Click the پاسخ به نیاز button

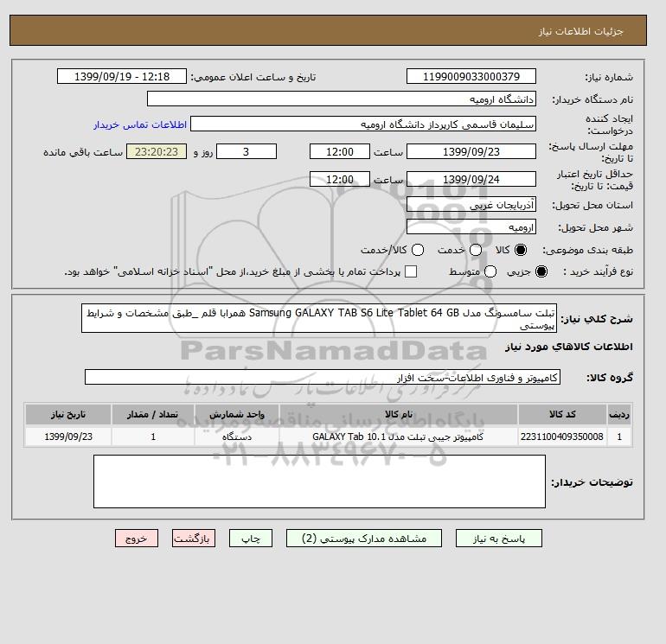pyautogui.click(x=499, y=539)
